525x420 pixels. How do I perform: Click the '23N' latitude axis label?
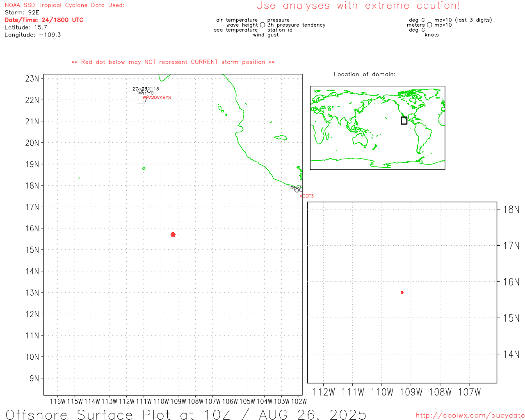(32, 79)
